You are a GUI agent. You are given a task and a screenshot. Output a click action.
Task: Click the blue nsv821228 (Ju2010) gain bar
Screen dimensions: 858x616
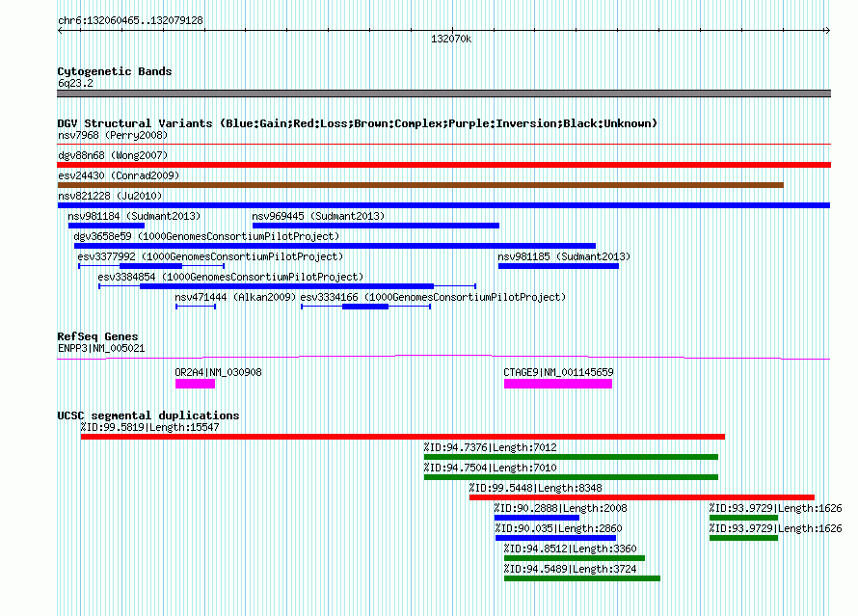point(443,205)
